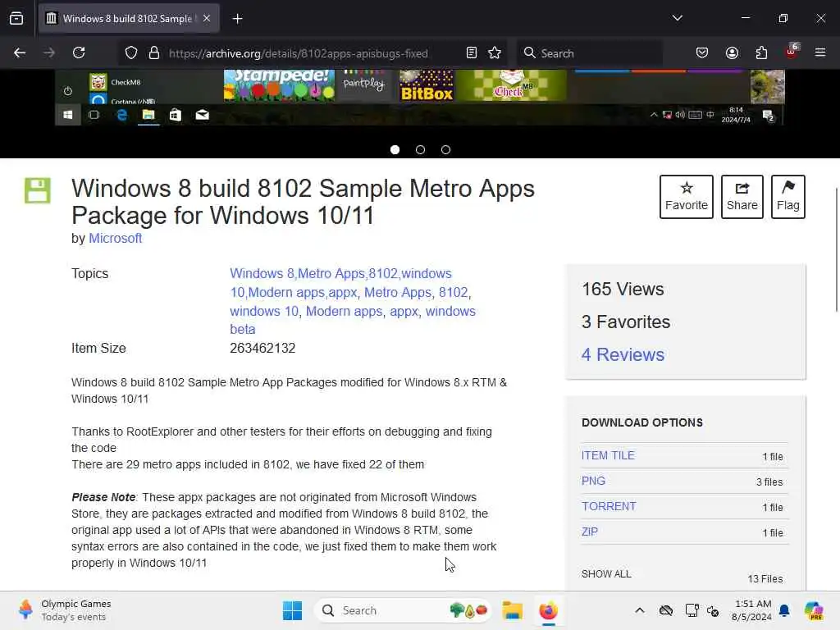Image resolution: width=840 pixels, height=630 pixels.
Task: Open File Explorer from taskbar
Action: (512, 610)
